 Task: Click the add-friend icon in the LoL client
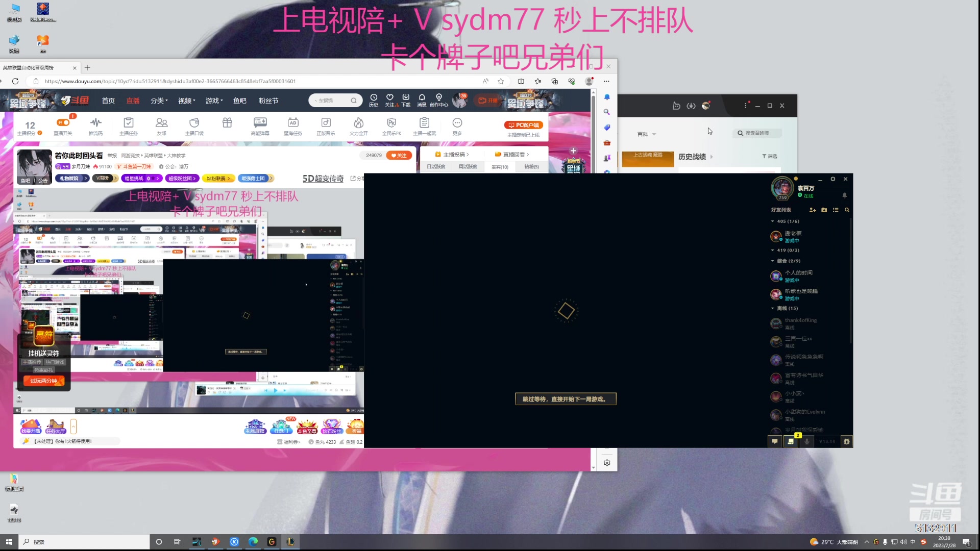coord(813,210)
